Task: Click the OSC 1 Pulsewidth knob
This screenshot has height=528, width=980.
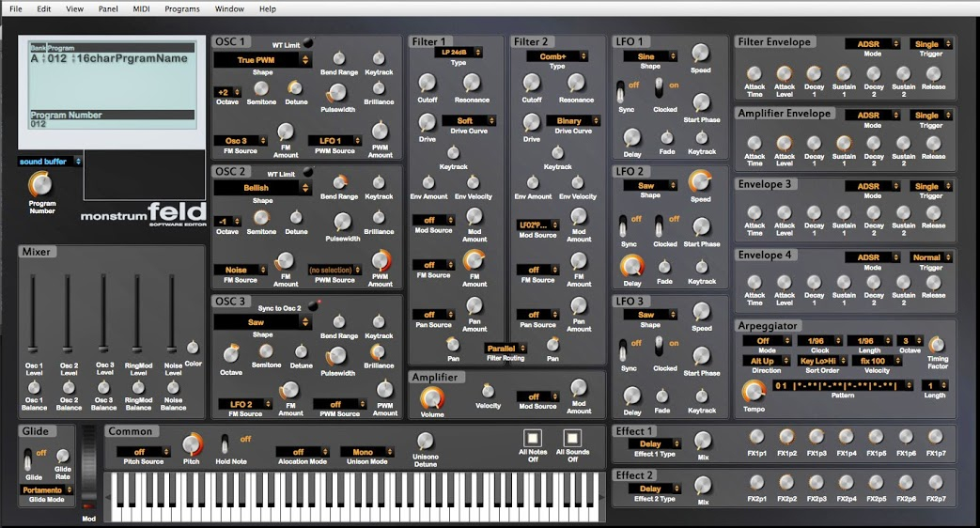Action: (x=336, y=93)
